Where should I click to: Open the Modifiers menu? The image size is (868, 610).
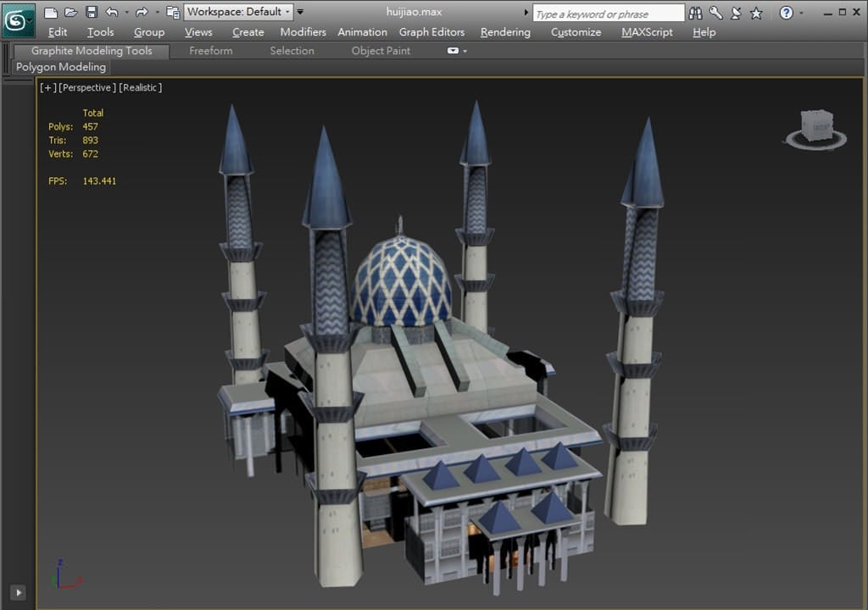(303, 32)
